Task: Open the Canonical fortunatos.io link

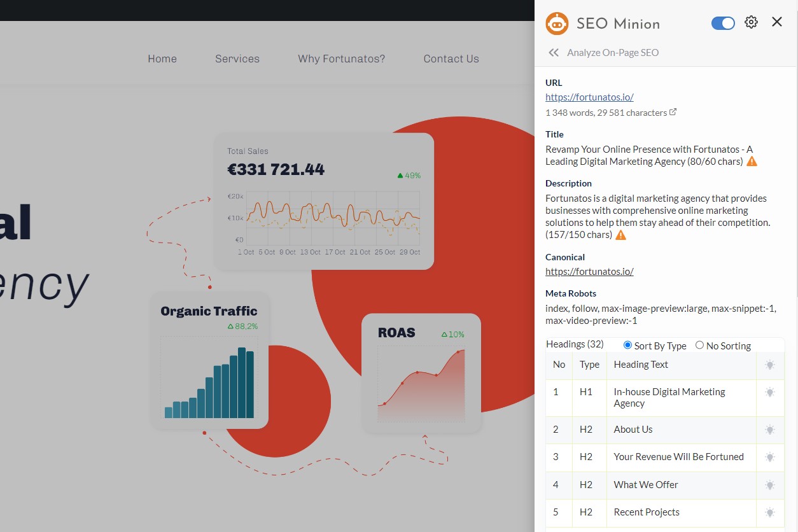Action: (x=589, y=272)
